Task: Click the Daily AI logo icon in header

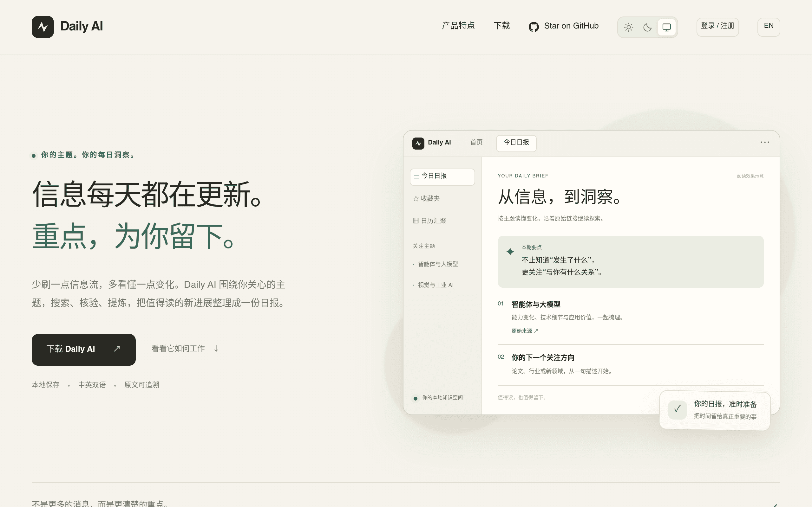Action: [x=43, y=27]
